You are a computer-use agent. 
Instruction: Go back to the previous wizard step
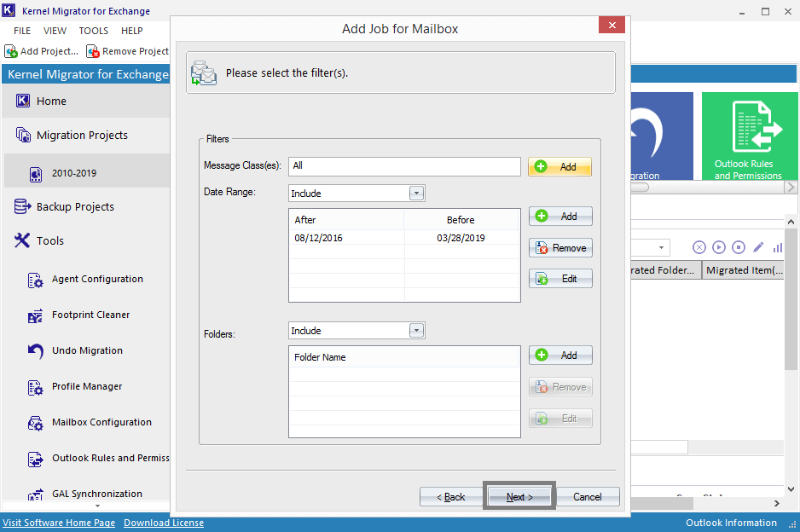[x=451, y=497]
